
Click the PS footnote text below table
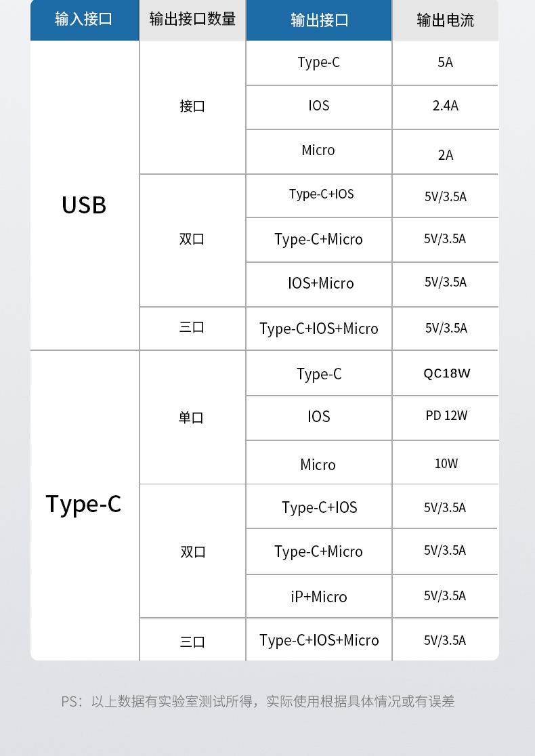pos(257,702)
